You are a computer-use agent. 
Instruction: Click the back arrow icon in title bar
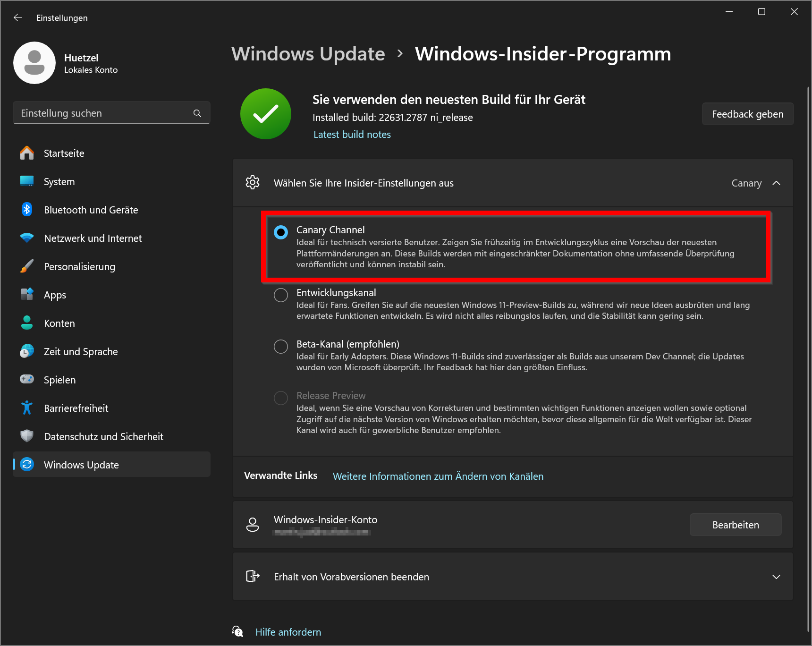[x=18, y=17]
